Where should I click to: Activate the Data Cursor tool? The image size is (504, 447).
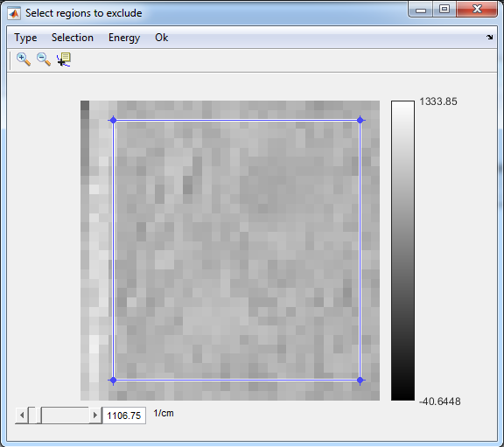point(64,59)
